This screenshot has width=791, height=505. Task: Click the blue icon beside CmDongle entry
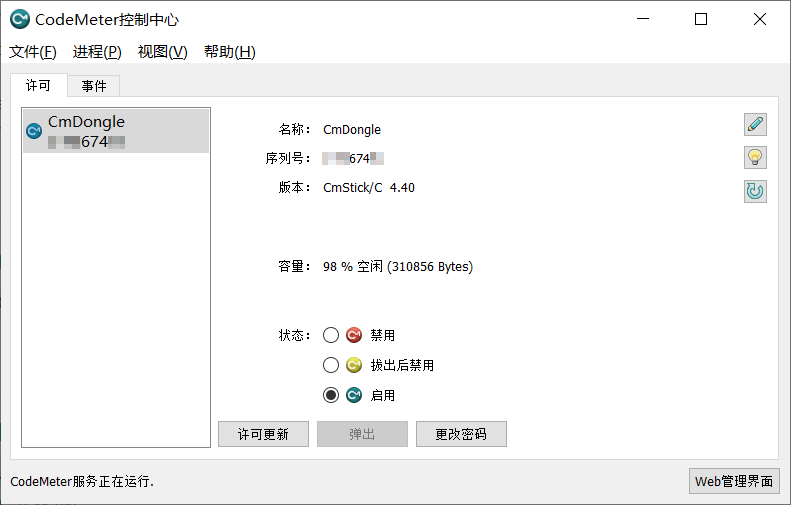tap(34, 131)
